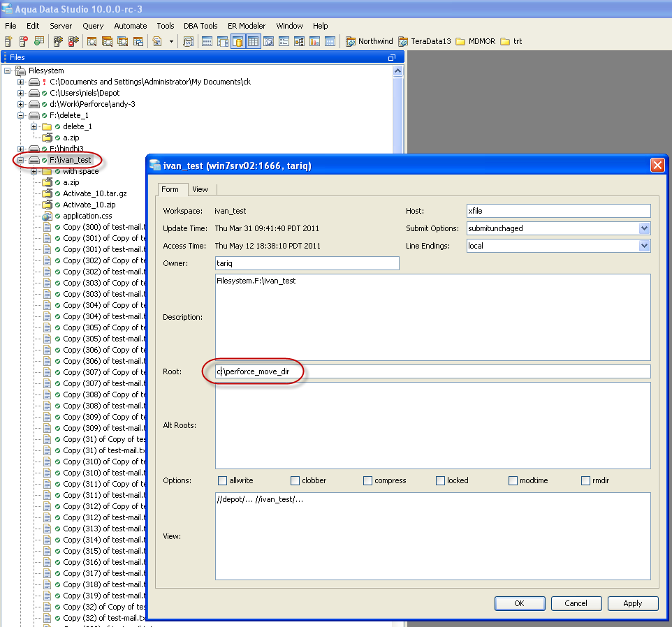Click the bar chart toolbar icon
Image resolution: width=672 pixels, height=627 pixels.
tap(314, 41)
